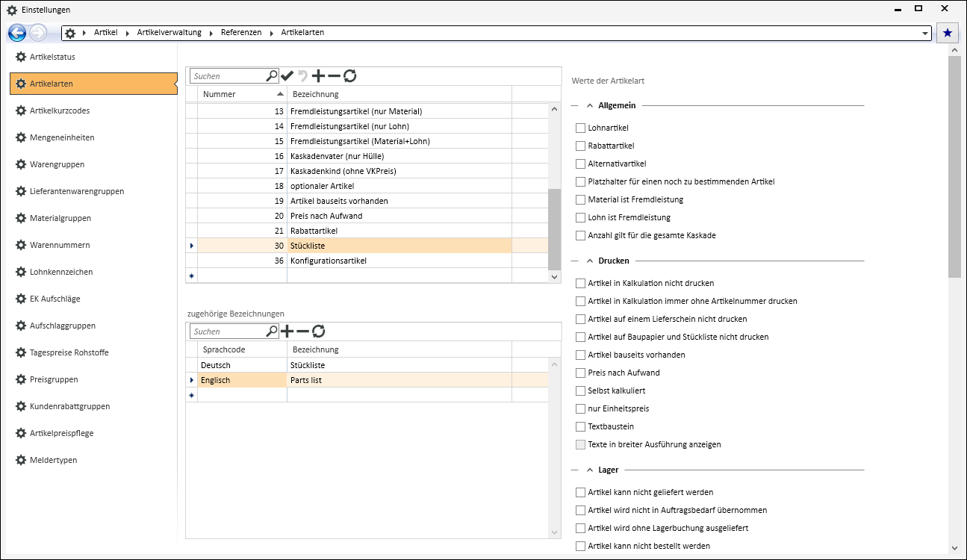967x560 pixels.
Task: Click the forward navigation arrow
Action: [x=37, y=33]
